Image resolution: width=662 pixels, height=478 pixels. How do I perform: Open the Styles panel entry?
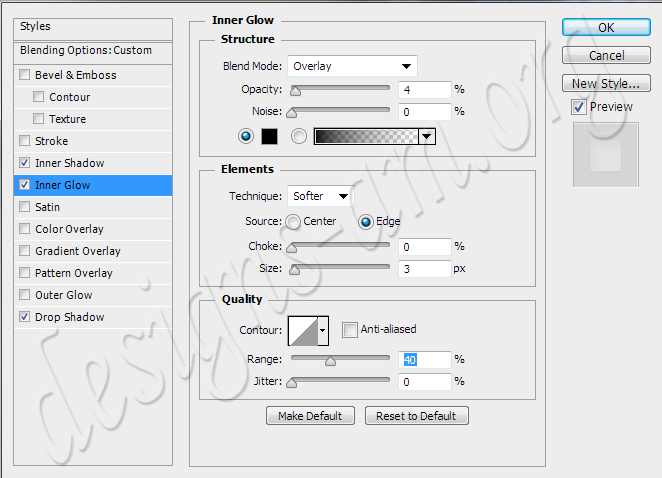(93, 29)
